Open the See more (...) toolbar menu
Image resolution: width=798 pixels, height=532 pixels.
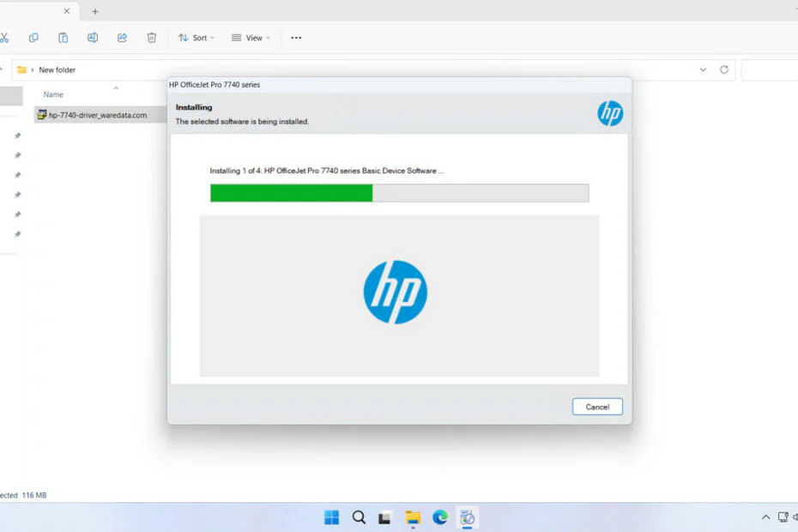296,38
